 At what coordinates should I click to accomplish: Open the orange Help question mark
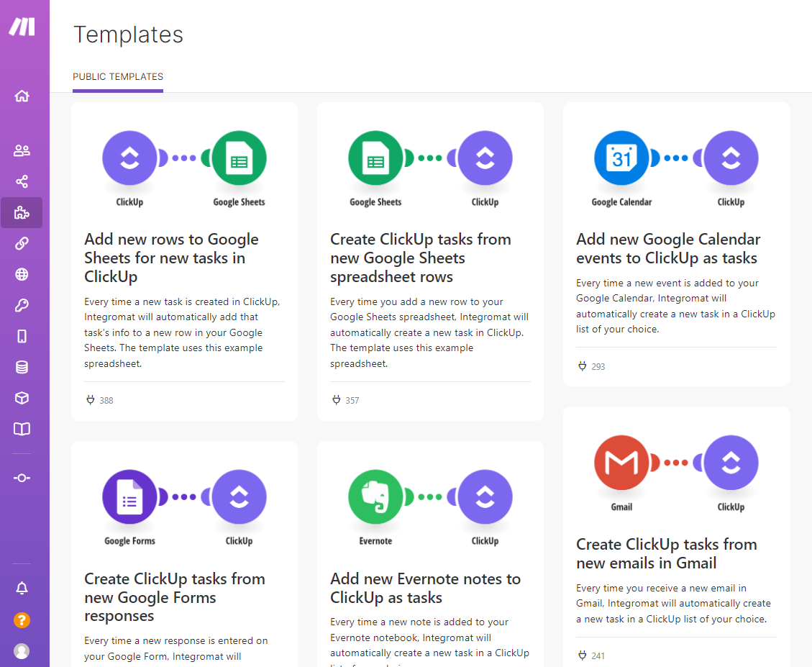tap(22, 620)
